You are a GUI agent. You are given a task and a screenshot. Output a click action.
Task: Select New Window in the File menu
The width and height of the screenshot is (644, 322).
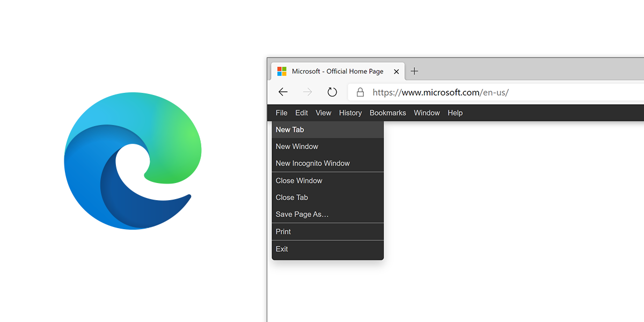tap(297, 147)
